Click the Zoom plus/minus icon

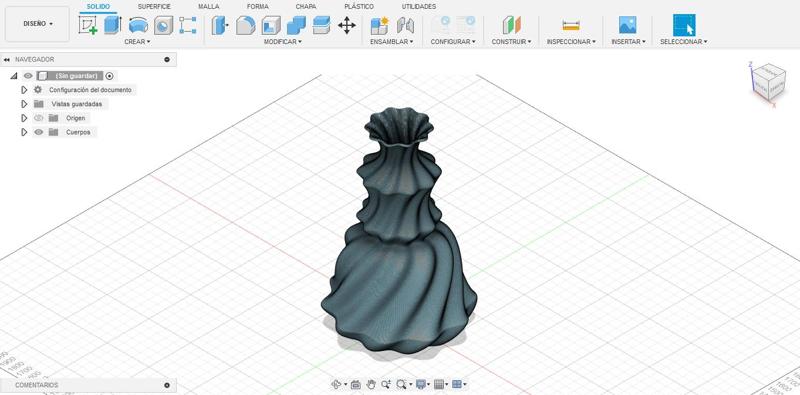(x=386, y=384)
